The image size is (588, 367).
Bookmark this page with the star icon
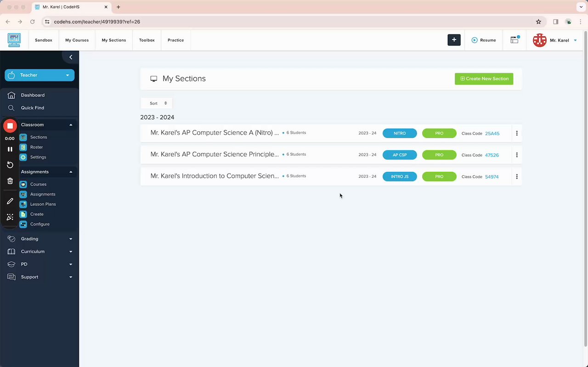click(x=538, y=22)
